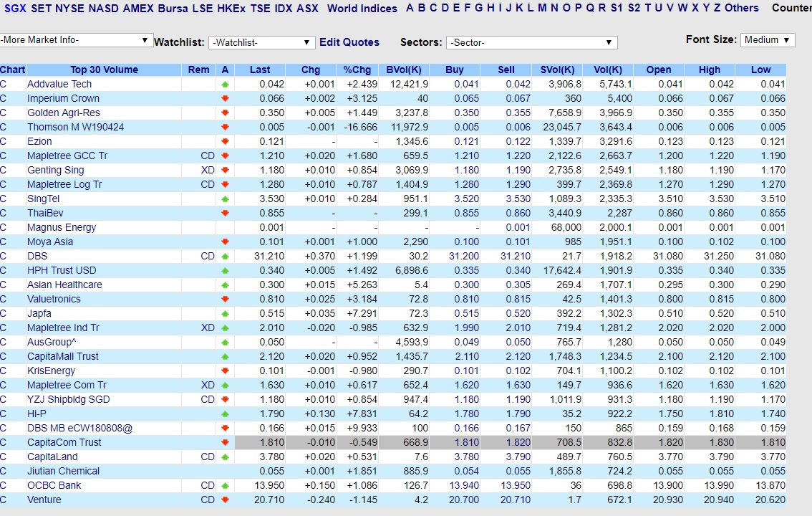Sort by %Chg column header
The height and width of the screenshot is (516, 812).
point(357,70)
